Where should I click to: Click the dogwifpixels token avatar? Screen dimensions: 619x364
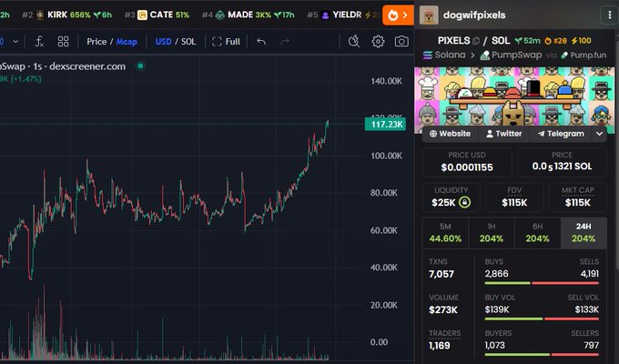[429, 15]
